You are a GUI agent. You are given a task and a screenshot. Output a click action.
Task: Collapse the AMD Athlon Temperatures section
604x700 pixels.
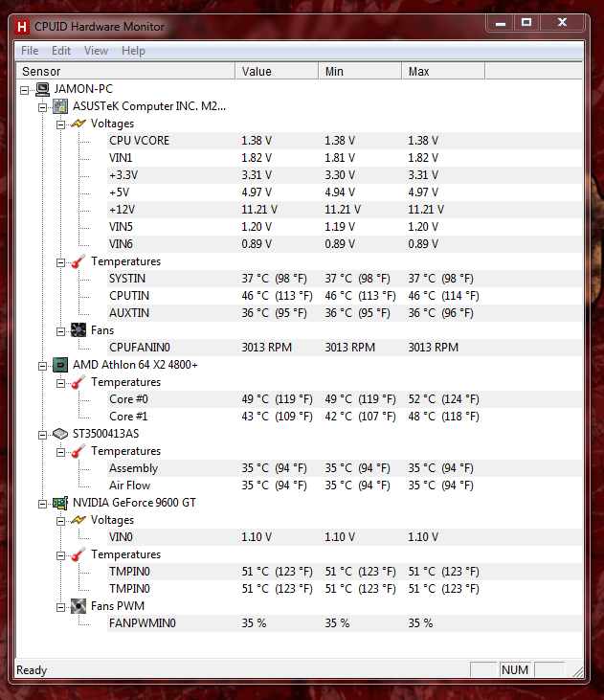(60, 383)
